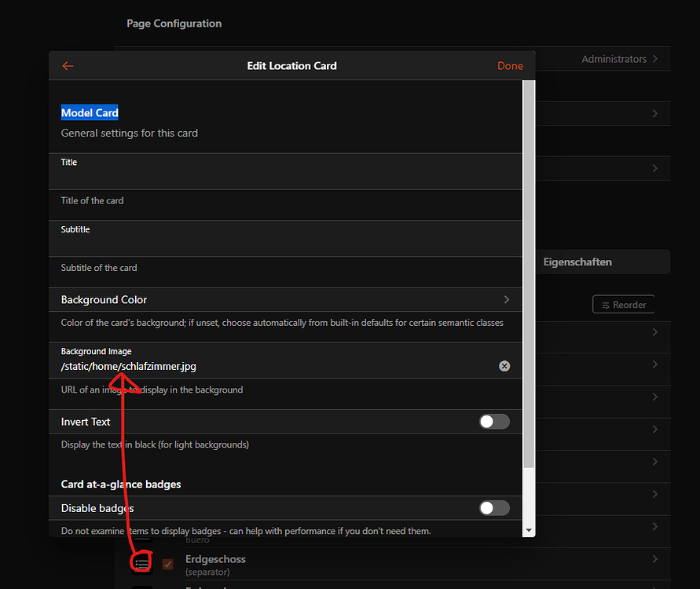Image resolution: width=700 pixels, height=589 pixels.
Task: Open Reorder mode for the item list
Action: pyautogui.click(x=623, y=304)
